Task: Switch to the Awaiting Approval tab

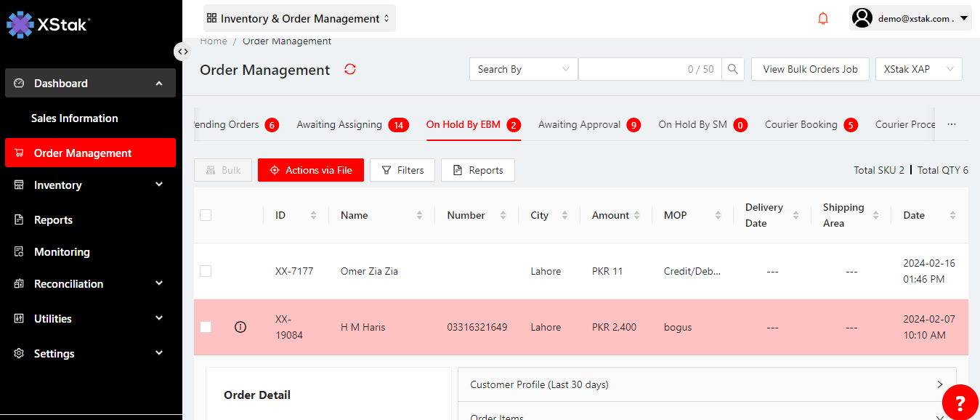Action: (579, 125)
